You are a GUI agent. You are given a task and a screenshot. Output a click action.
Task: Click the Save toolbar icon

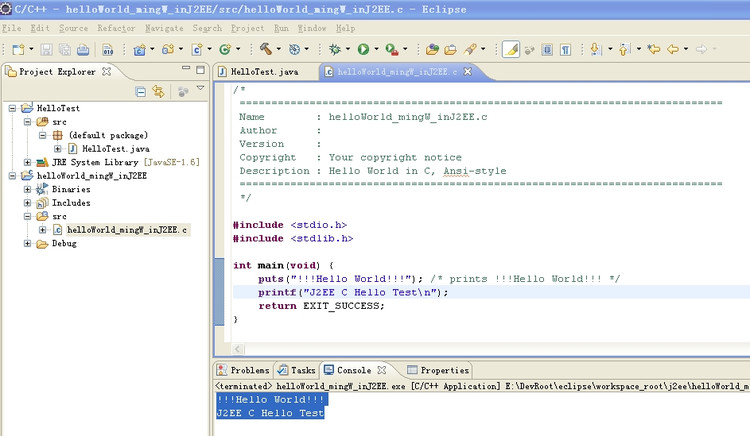tap(44, 49)
